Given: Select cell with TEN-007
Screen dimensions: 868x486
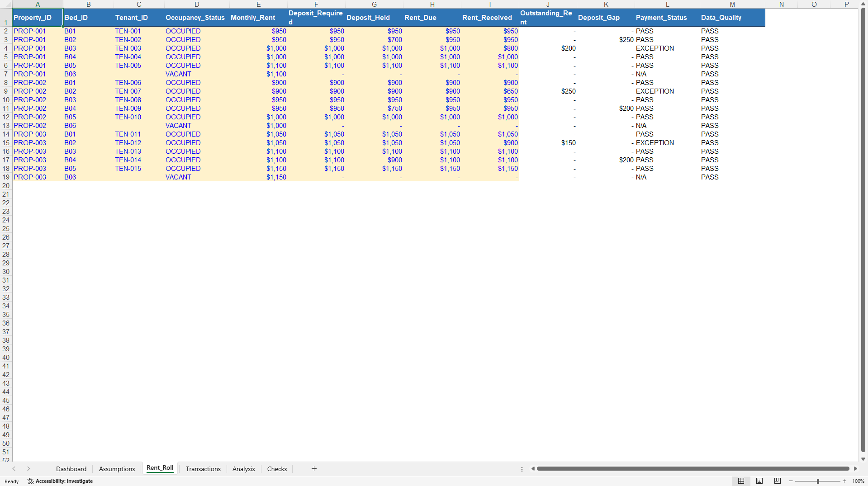Looking at the screenshot, I should [x=139, y=91].
